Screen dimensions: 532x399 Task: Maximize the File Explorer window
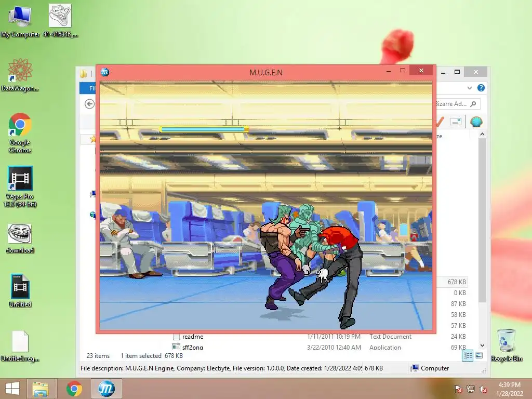(x=457, y=72)
